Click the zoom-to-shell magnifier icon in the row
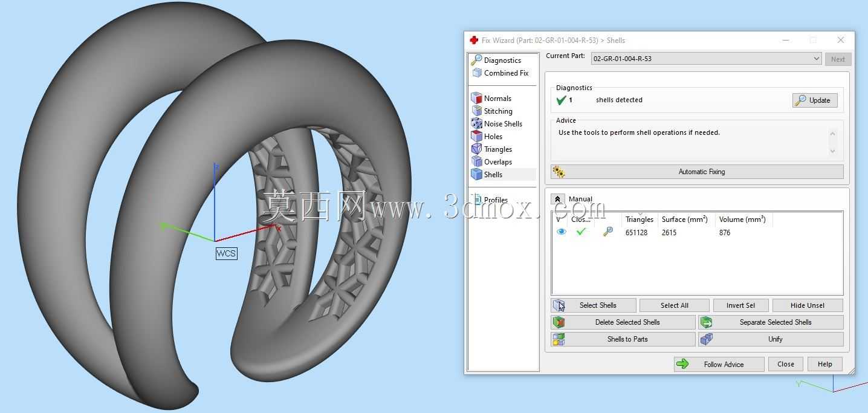The height and width of the screenshot is (413, 868). tap(608, 232)
